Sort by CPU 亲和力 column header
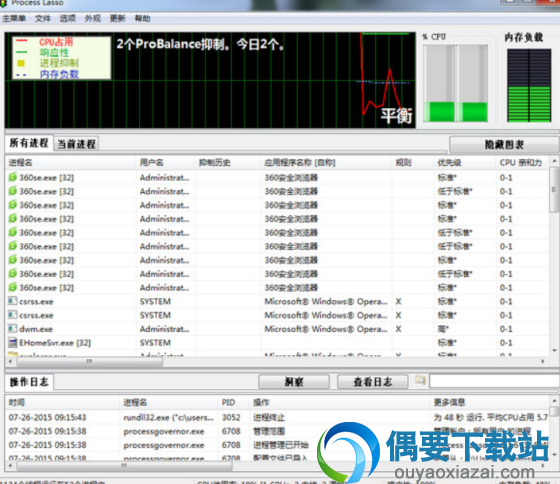Screen dimensions: 560x484 click(x=522, y=163)
